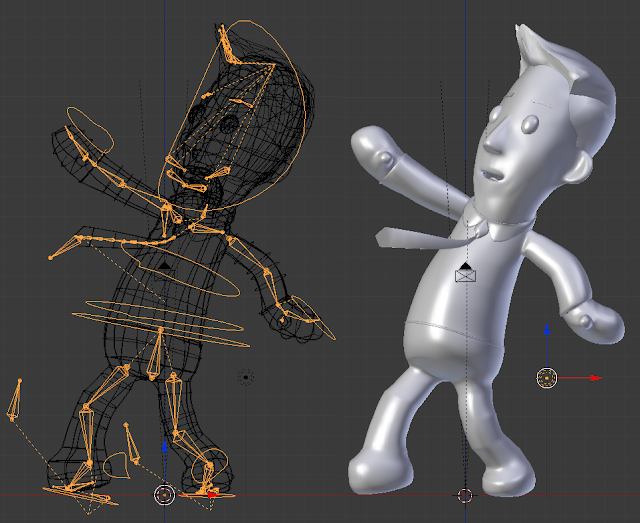The height and width of the screenshot is (523, 640).
Task: Select the black triangle marker on wireframe torso
Action: click(164, 265)
